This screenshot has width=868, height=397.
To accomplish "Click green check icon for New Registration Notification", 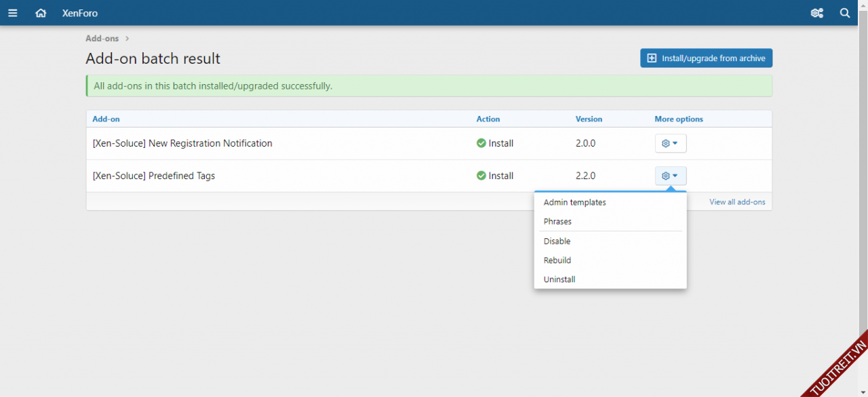I will [481, 143].
